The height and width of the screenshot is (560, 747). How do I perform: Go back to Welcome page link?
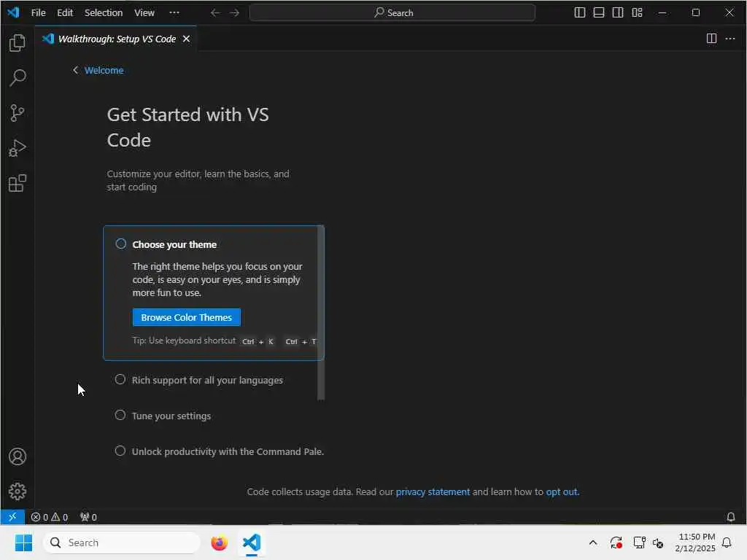[x=104, y=70]
